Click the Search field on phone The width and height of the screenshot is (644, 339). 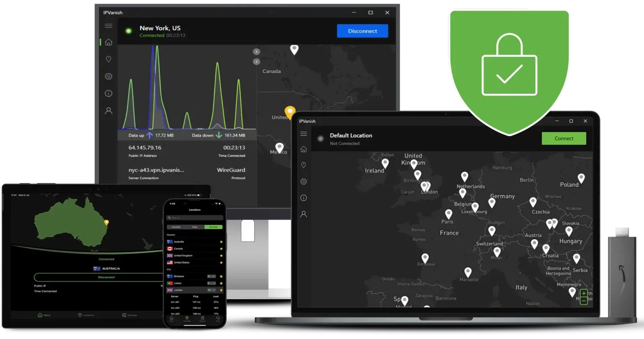[x=195, y=218]
